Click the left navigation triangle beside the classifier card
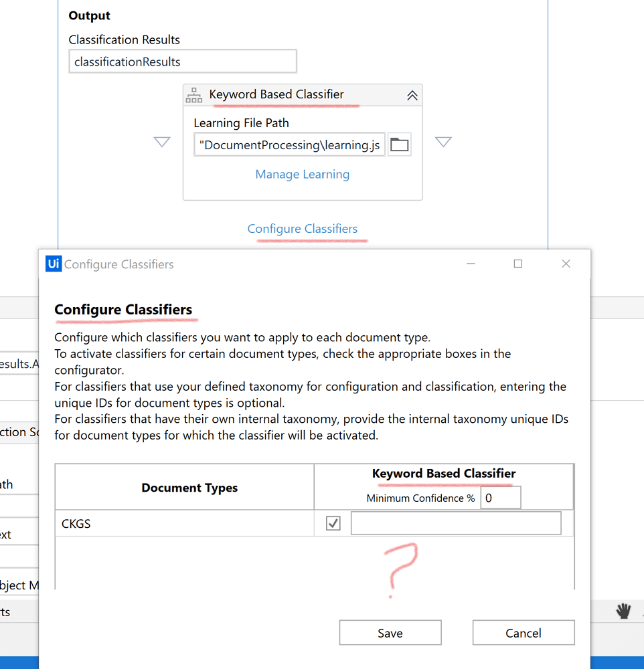Viewport: 644px width, 669px height. tap(161, 142)
